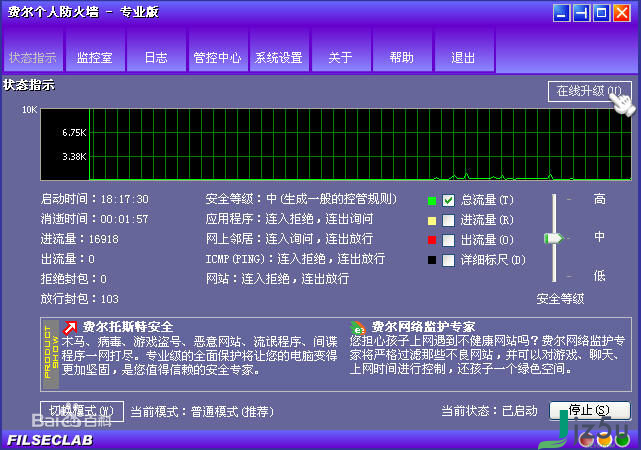
Task: Click the 费尔托斯特安全 red arrow icon
Action: [70, 327]
